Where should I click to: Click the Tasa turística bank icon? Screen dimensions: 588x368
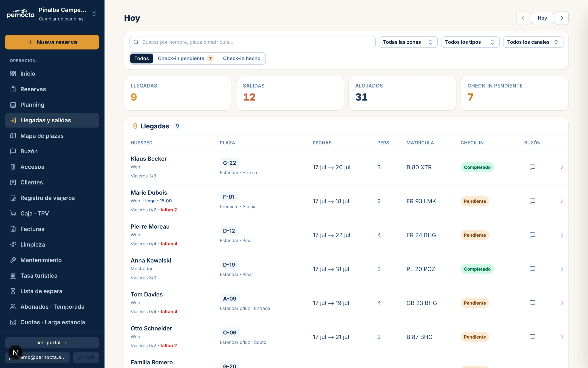click(13, 276)
